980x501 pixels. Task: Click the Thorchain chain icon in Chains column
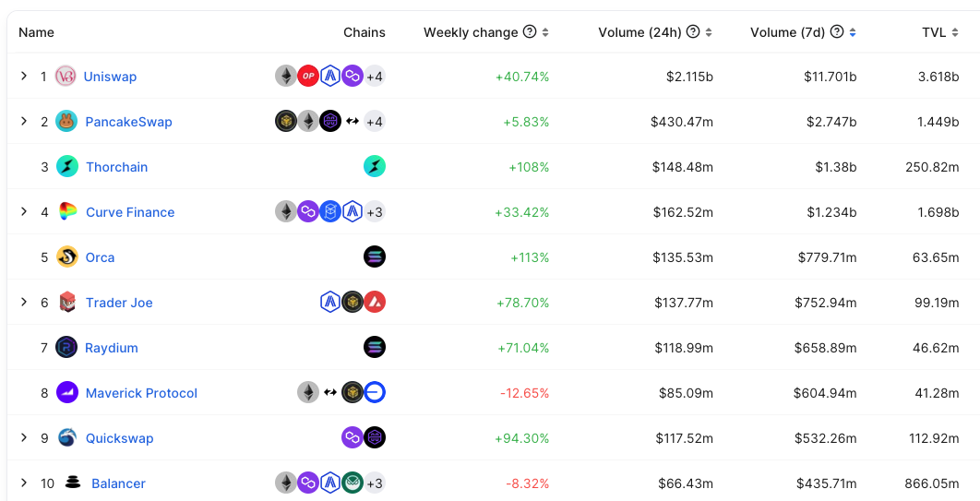[x=375, y=167]
